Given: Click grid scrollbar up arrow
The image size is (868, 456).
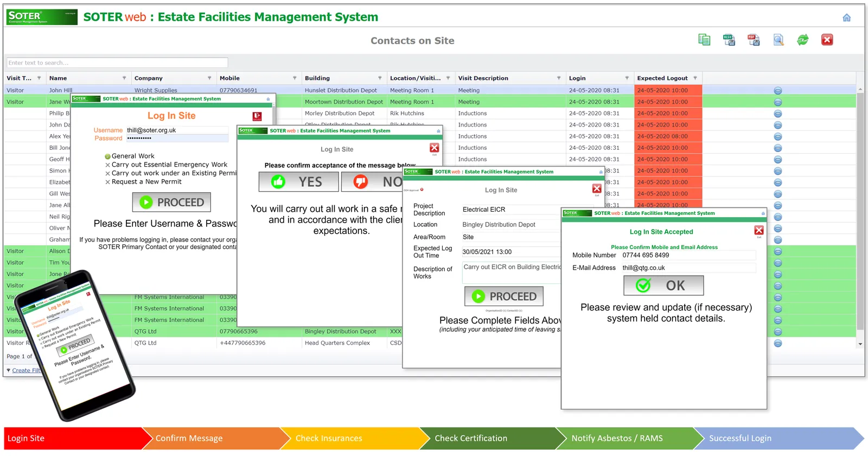Looking at the screenshot, I should [860, 90].
